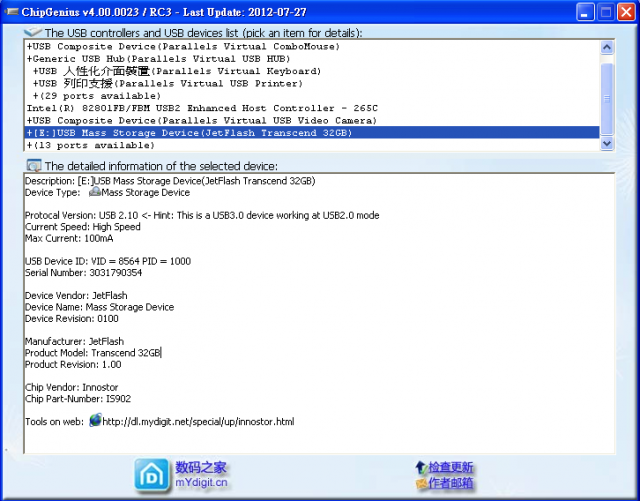Click the magnifier icon beside detailed information
640x501 pixels.
[34, 165]
